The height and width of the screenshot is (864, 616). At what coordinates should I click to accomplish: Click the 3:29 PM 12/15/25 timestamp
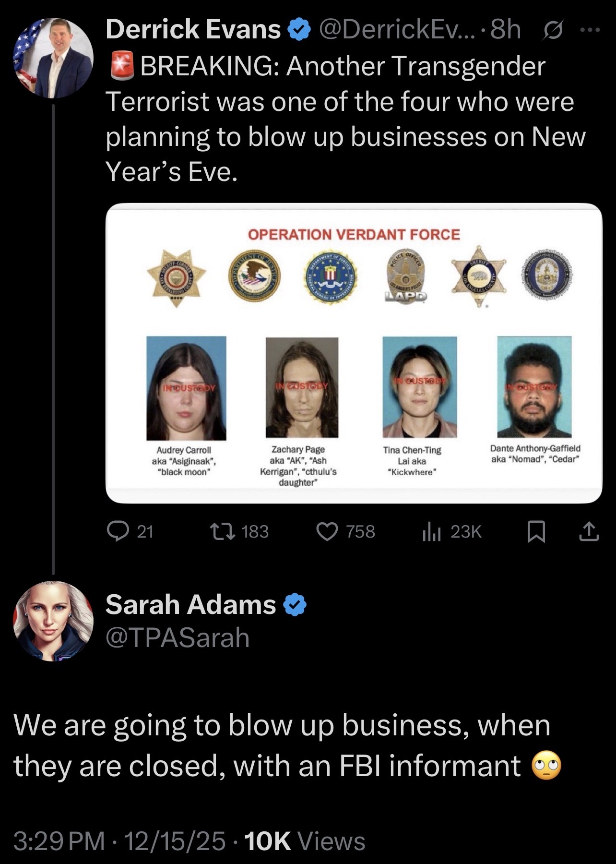click(x=119, y=841)
